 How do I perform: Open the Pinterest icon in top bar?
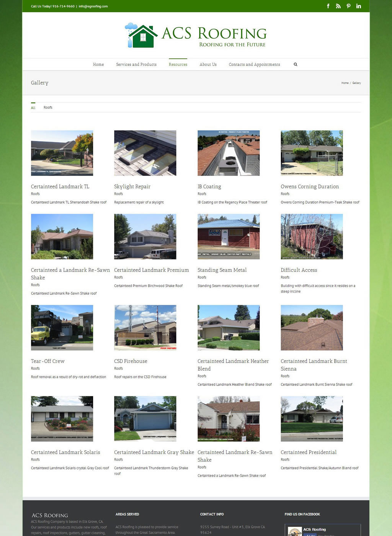[x=348, y=6]
